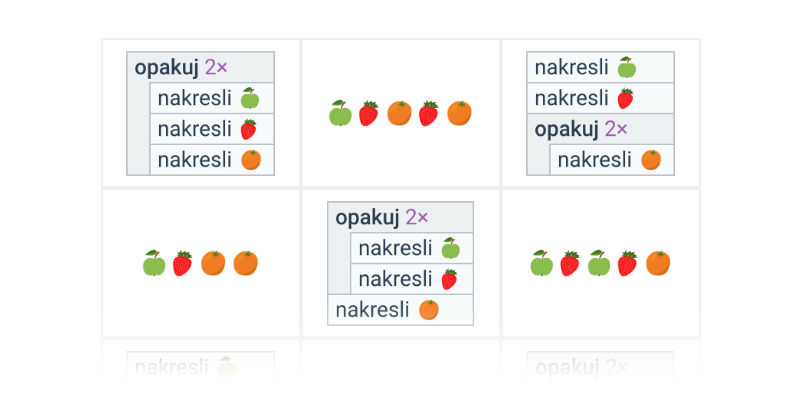Click the orange in the bottom-center code block
The image size is (800, 400).
click(x=429, y=310)
